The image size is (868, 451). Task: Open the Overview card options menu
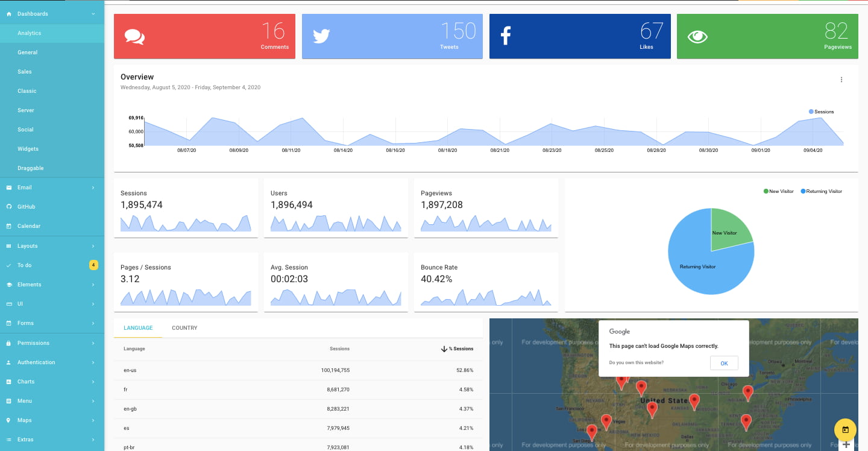tap(841, 79)
